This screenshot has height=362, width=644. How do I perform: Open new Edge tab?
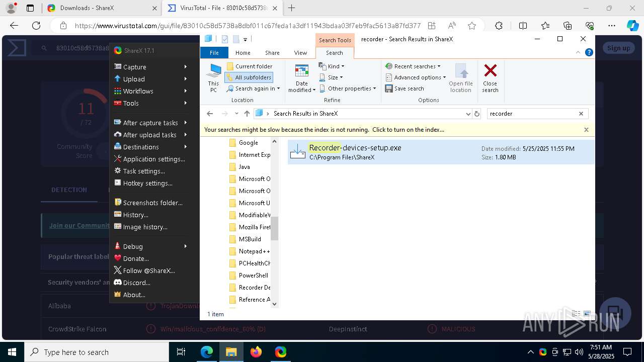point(291,8)
